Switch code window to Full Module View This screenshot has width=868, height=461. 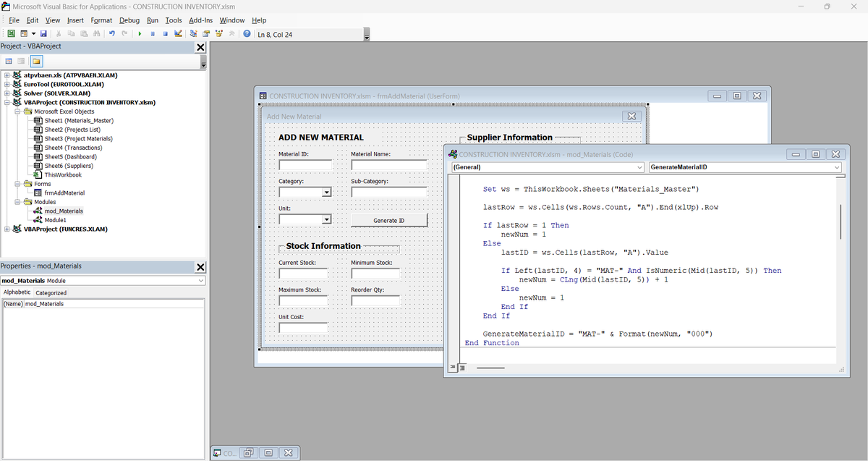tap(461, 368)
